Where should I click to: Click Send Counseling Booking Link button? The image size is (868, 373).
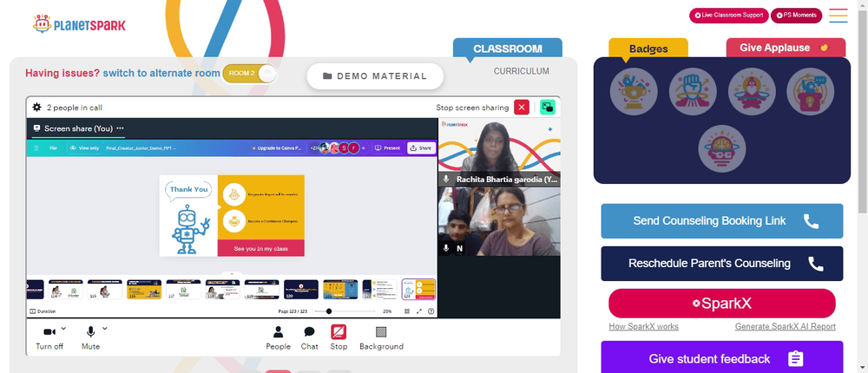click(722, 221)
